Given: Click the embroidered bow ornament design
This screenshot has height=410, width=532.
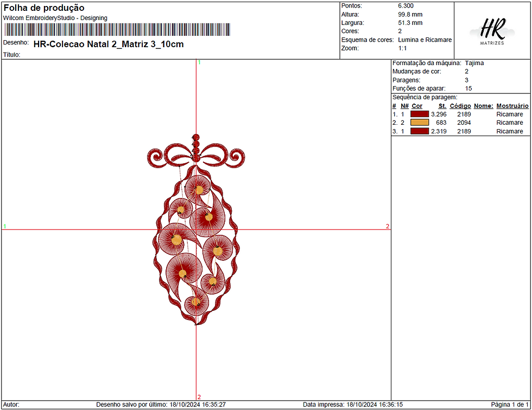Looking at the screenshot, I should 196,230.
